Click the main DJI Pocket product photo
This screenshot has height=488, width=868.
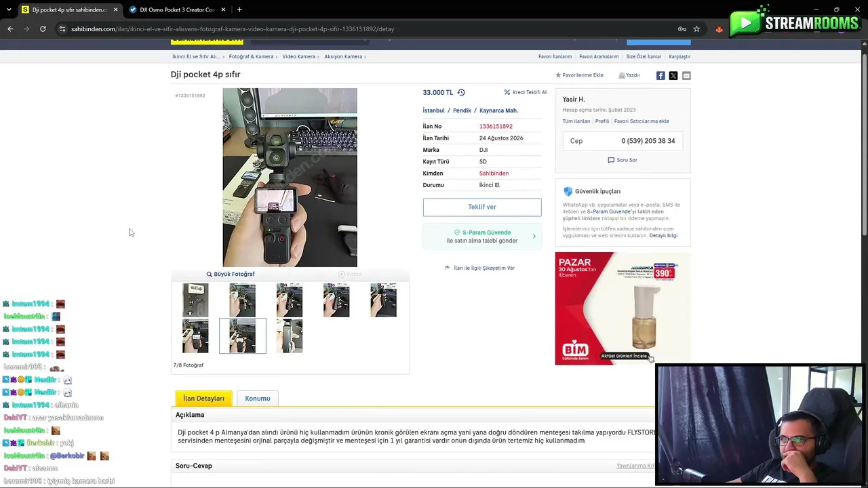(x=290, y=178)
